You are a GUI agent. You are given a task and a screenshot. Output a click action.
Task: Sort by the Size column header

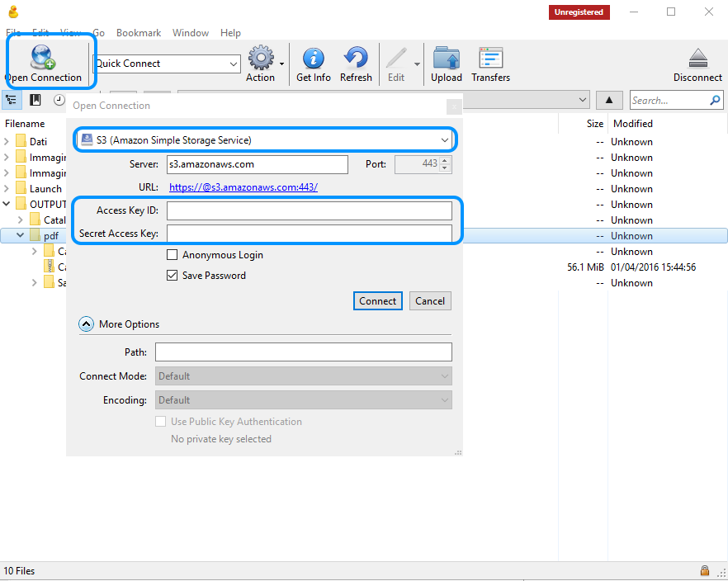[594, 124]
